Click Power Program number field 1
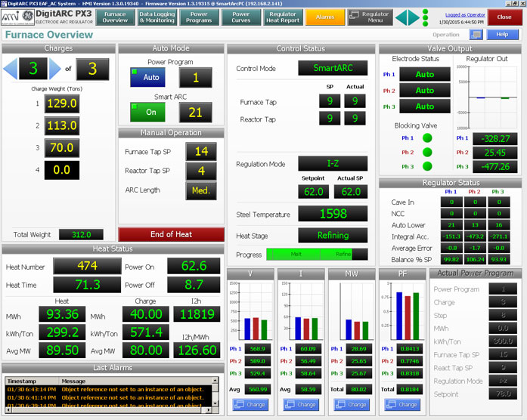 196,78
